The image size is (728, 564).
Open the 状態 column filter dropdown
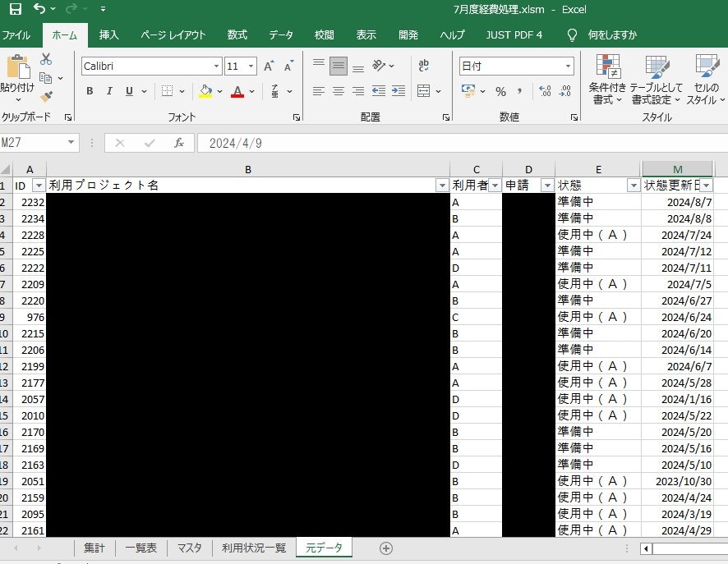[x=634, y=186]
